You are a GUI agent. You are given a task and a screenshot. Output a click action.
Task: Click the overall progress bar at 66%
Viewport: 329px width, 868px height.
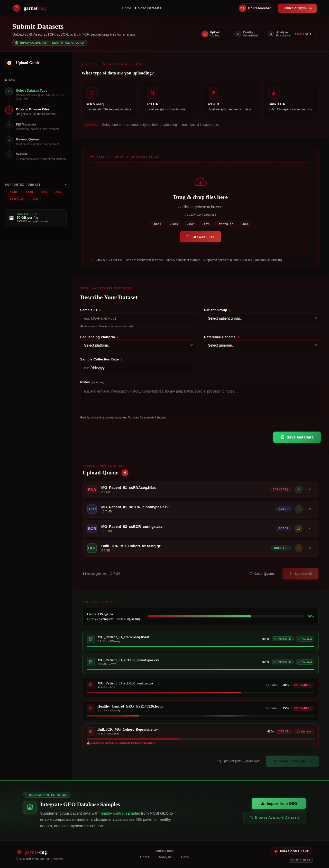click(226, 616)
